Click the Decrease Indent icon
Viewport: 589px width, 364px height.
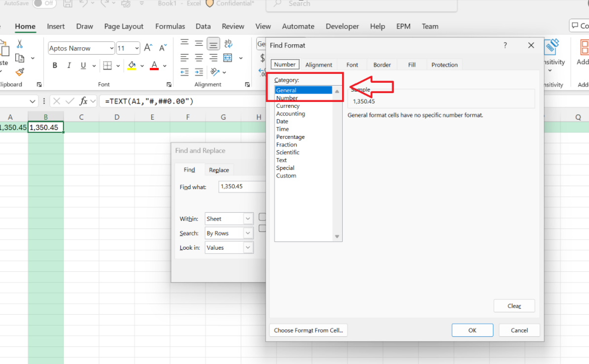coord(184,72)
